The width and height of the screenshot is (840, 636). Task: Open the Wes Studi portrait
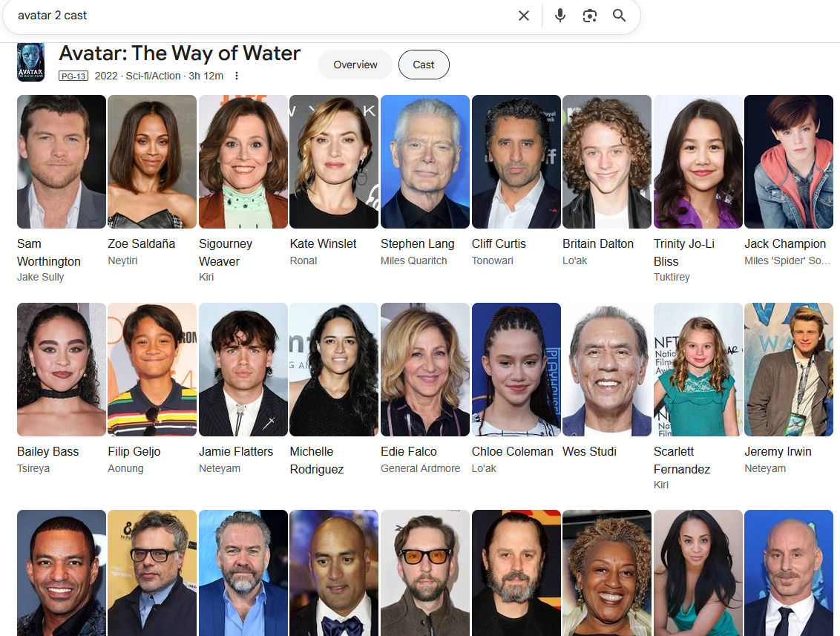607,370
